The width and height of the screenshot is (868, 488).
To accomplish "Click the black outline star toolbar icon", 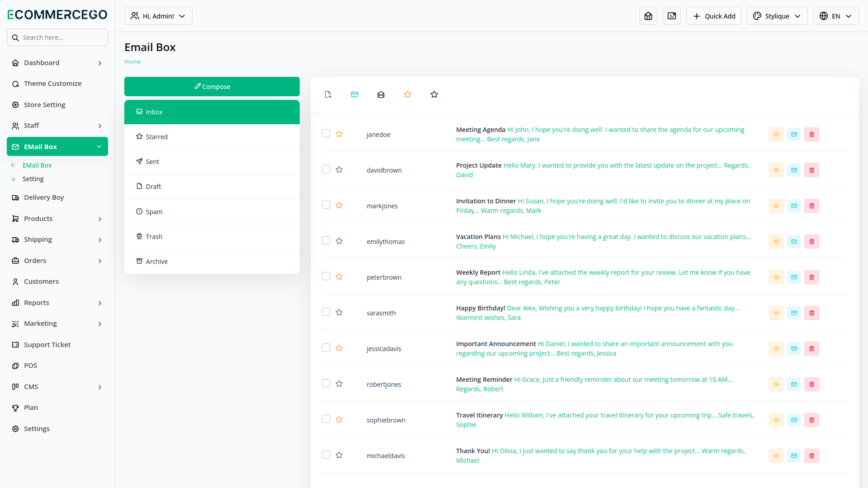I will 434,94.
